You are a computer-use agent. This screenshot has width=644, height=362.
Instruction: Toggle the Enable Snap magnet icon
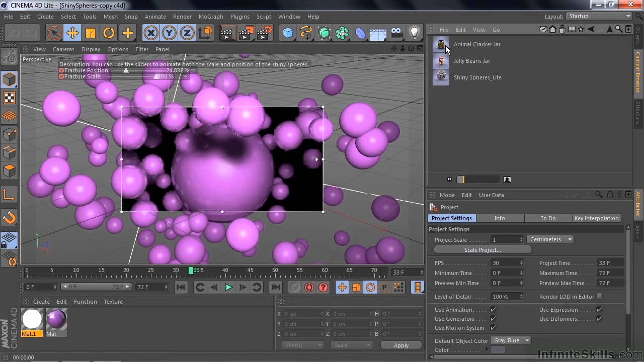click(9, 218)
